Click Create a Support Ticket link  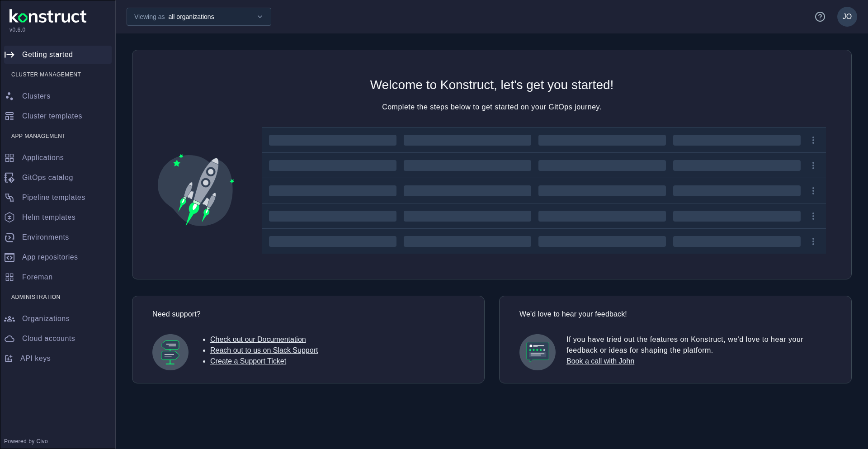248,361
